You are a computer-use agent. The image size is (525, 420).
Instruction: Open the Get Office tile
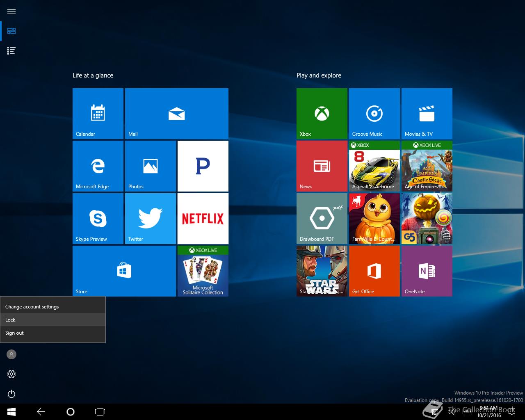coord(374,271)
